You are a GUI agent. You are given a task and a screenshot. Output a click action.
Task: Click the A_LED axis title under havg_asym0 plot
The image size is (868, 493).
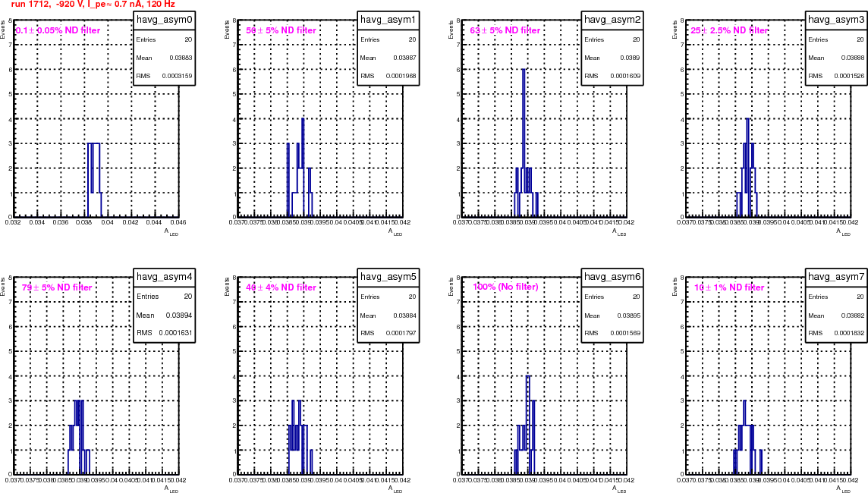[x=171, y=232]
